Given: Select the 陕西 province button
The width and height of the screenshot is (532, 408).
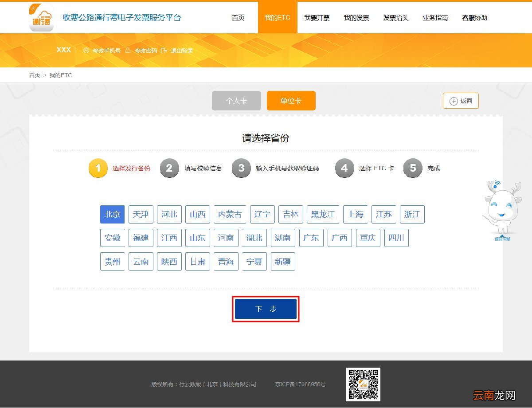Looking at the screenshot, I should click(x=169, y=262).
